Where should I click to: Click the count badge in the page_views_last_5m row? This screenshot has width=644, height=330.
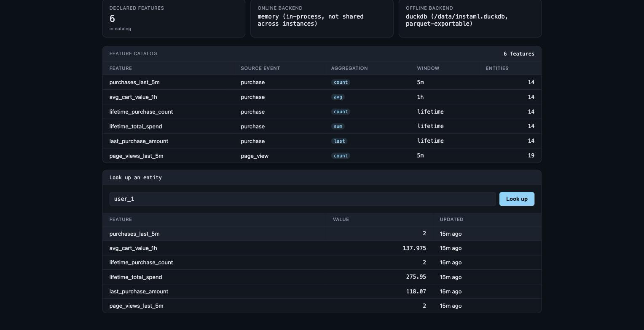click(x=341, y=156)
